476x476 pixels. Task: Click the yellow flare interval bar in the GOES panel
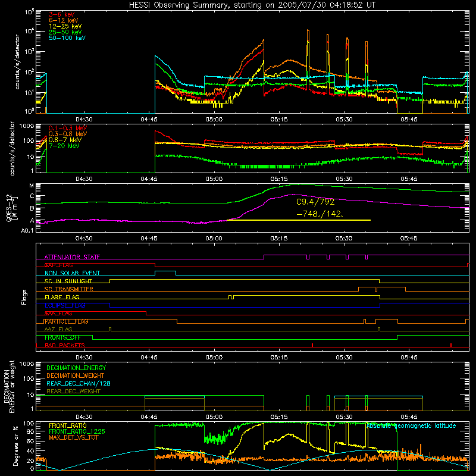(299, 220)
